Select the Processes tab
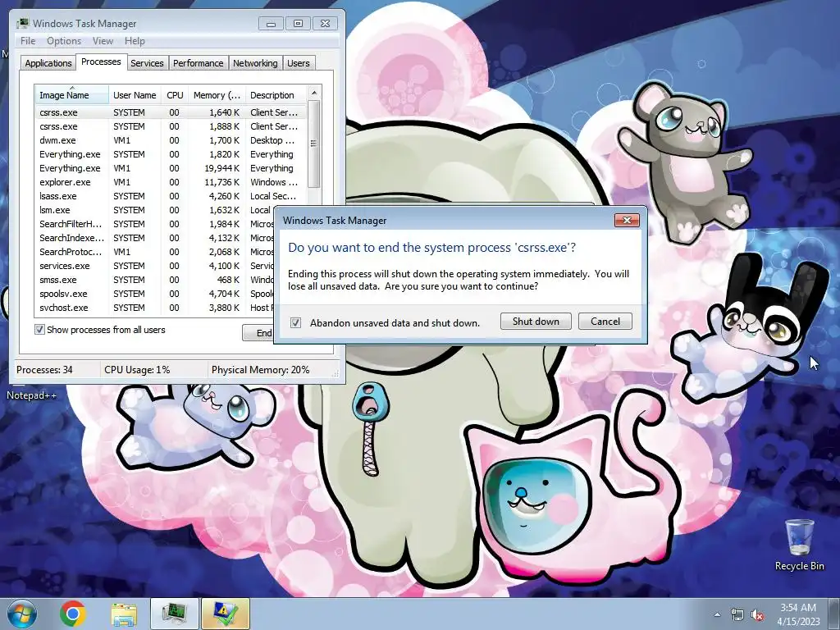The width and height of the screenshot is (840, 630). tap(101, 62)
